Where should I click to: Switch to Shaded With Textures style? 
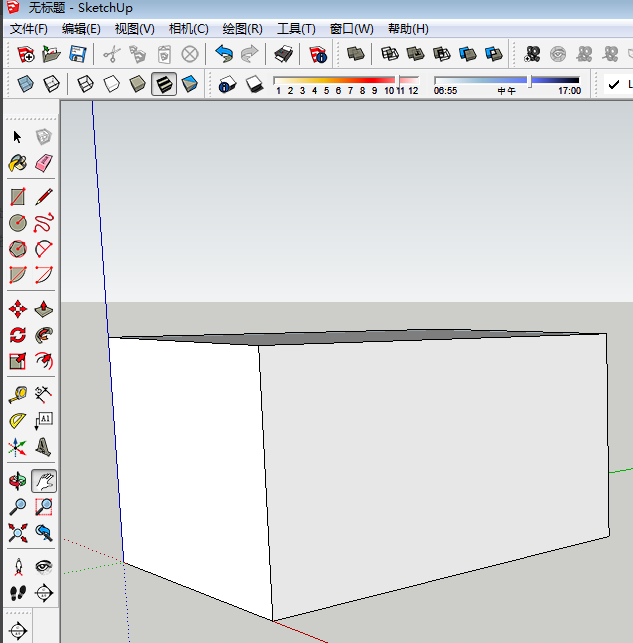coord(164,85)
